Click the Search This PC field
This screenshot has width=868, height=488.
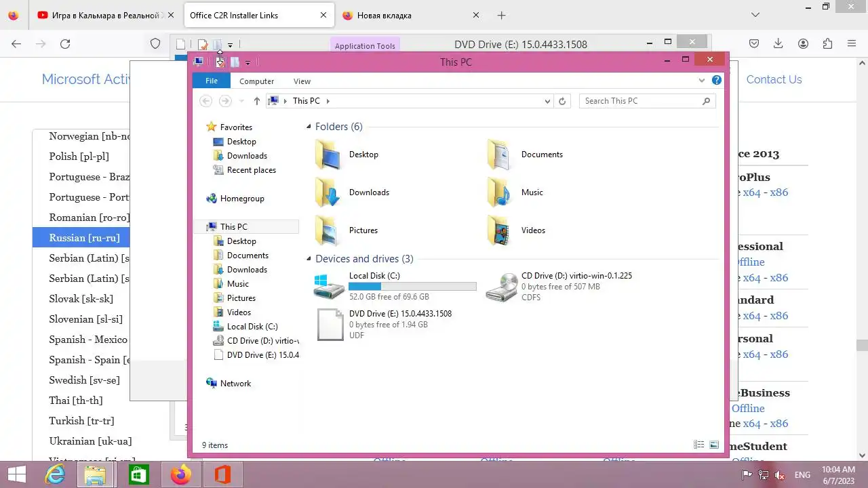[x=648, y=101]
